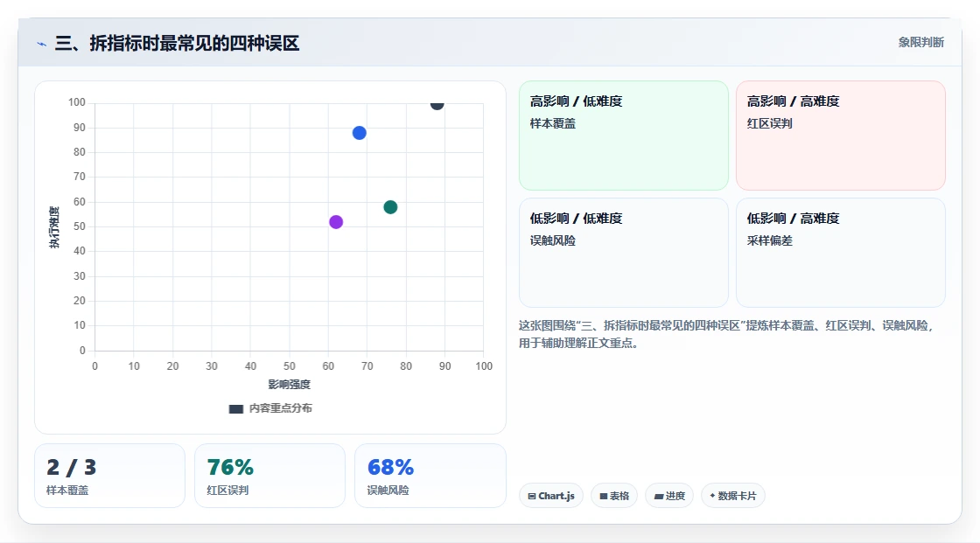The height and width of the screenshot is (543, 980).
Task: Click the 2 / 3 样本覆盖 stat card
Action: (x=110, y=477)
